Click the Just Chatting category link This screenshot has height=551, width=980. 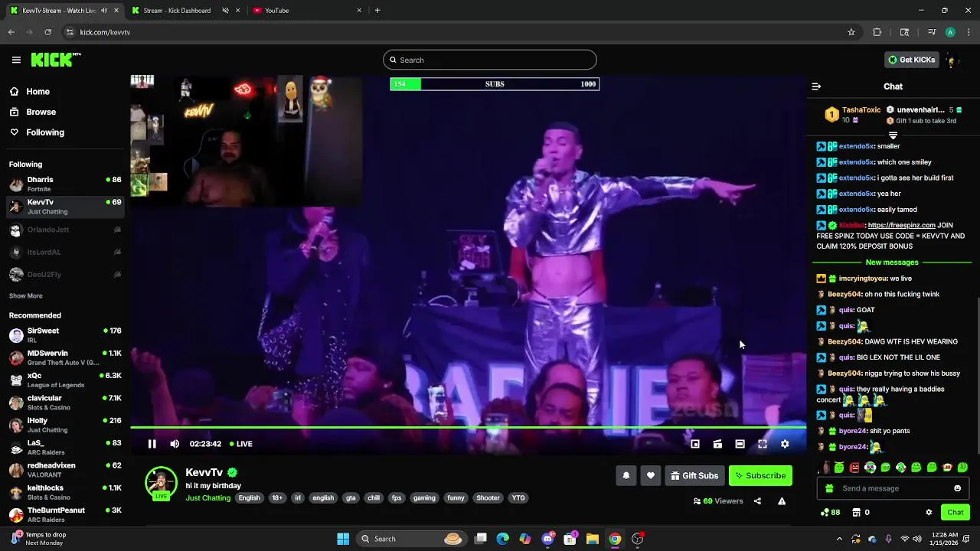207,498
